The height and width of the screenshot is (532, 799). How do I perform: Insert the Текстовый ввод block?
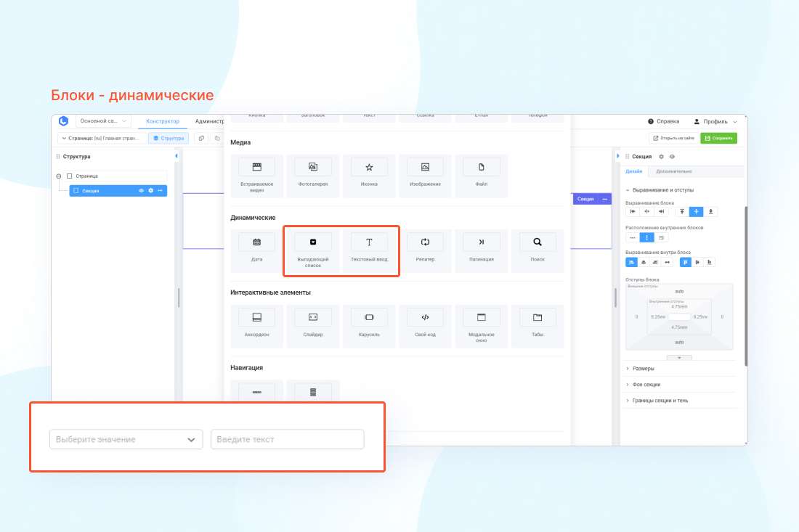369,250
